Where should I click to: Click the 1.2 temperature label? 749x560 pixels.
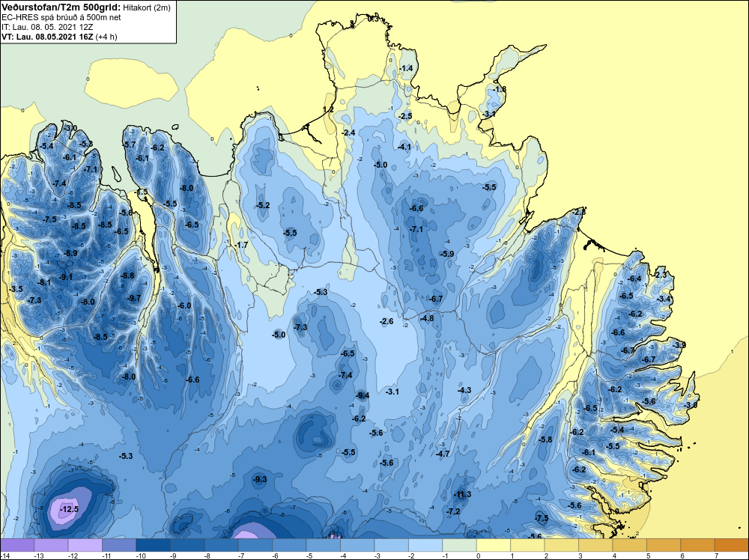pyautogui.click(x=328, y=109)
